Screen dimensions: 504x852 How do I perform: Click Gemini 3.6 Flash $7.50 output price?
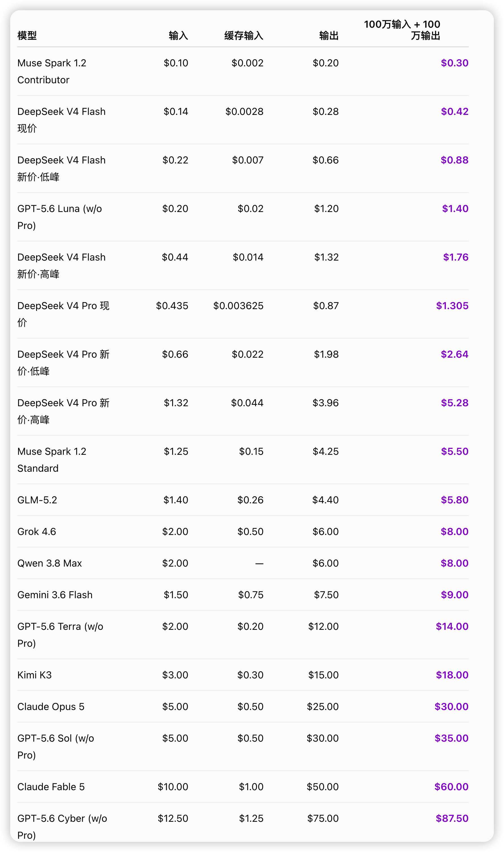pos(326,595)
